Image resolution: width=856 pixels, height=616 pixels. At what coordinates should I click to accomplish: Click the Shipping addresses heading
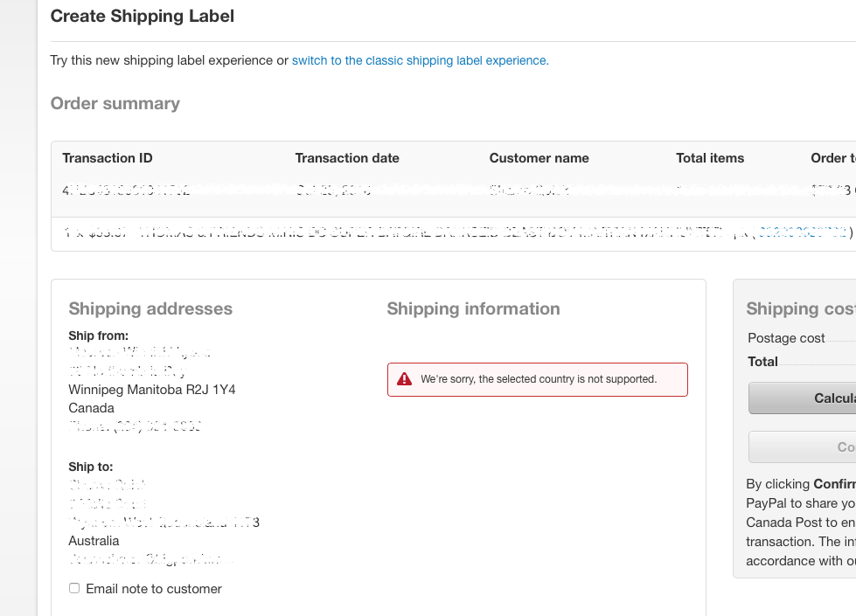point(150,308)
